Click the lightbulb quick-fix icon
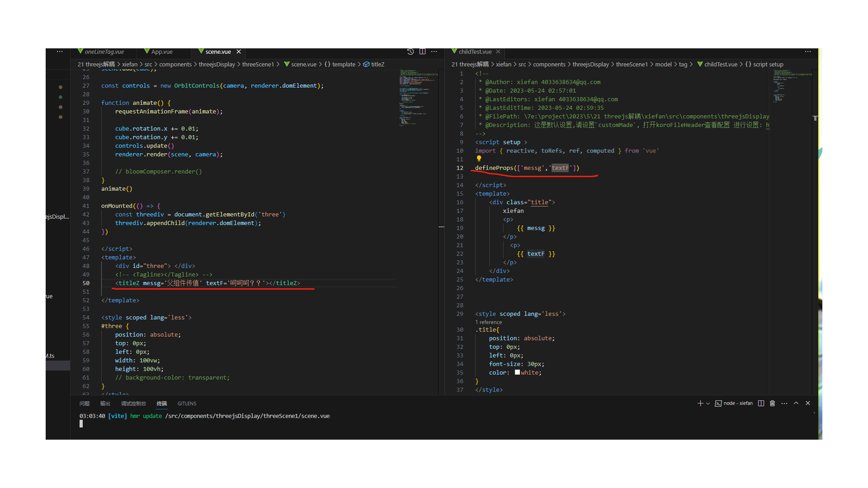868x488 pixels. 479,159
